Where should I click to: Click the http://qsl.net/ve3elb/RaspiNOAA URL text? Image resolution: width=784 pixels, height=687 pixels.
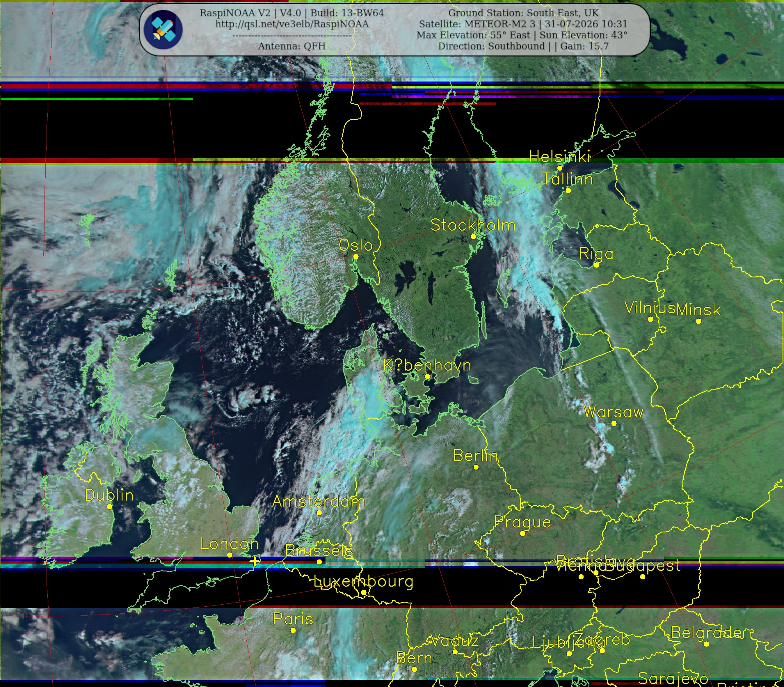(292, 24)
